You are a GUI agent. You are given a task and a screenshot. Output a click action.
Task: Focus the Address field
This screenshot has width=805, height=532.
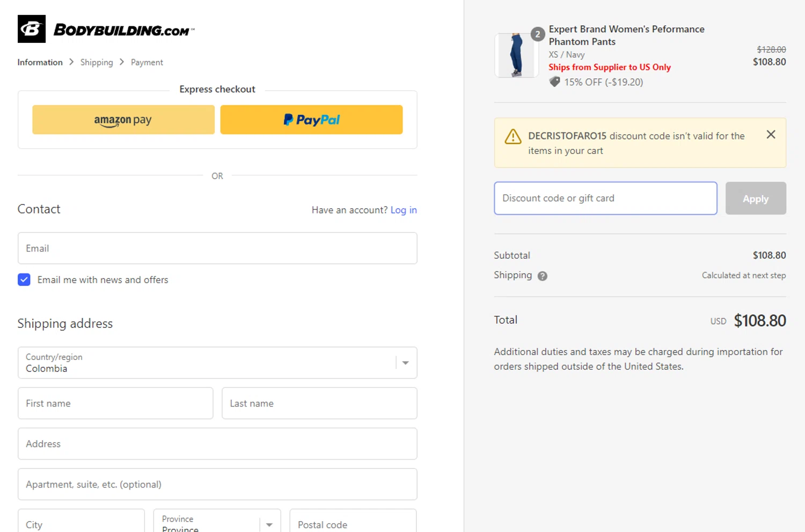pyautogui.click(x=217, y=444)
